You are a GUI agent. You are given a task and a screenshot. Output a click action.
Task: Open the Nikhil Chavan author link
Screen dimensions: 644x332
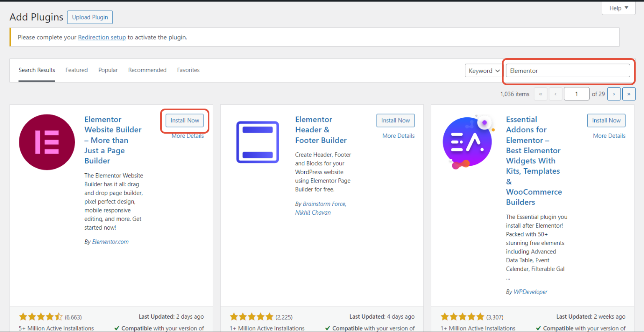pyautogui.click(x=313, y=213)
